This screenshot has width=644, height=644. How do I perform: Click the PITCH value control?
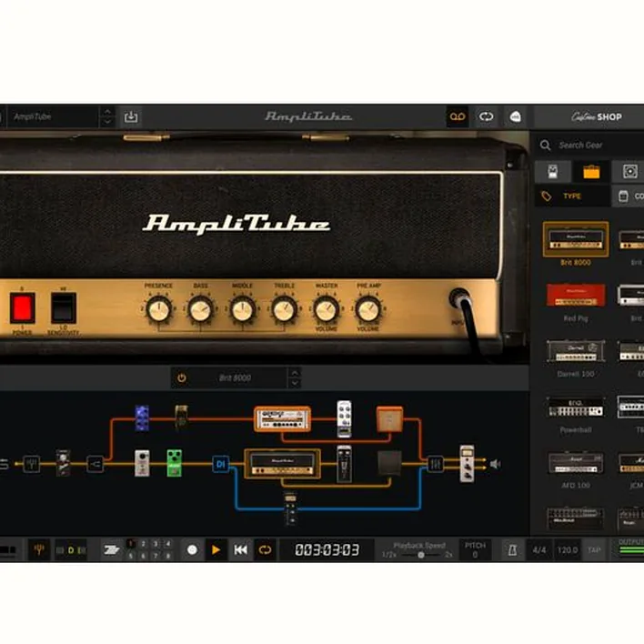tap(475, 550)
